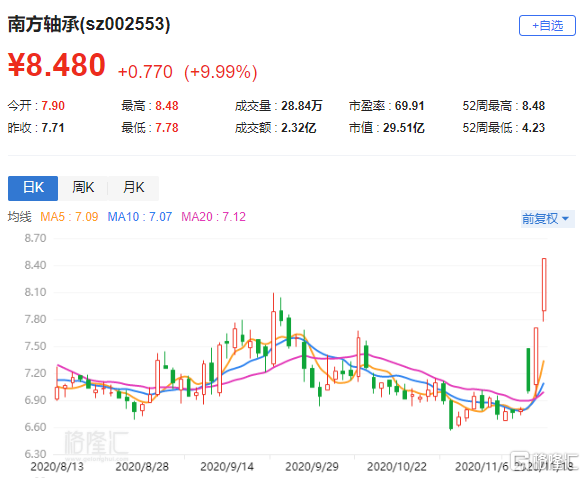Screen dimensions: 585x478
Task: Click the 最高 day high value 8.48
Action: pos(167,106)
